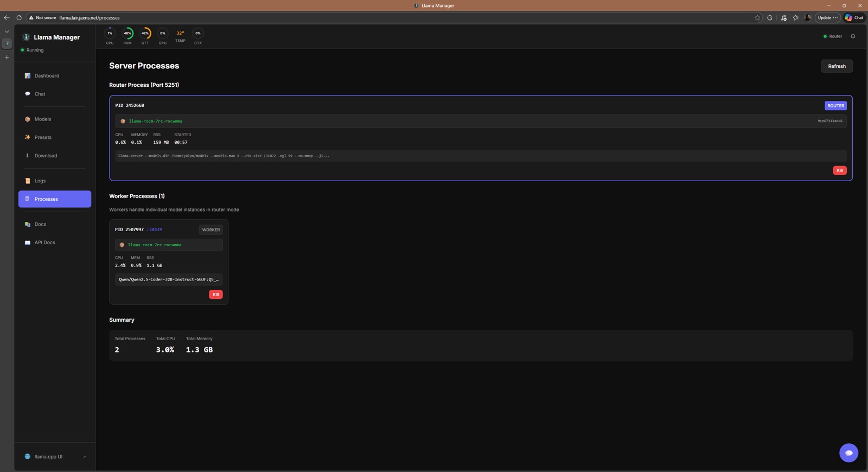Open Presets in the sidebar

pos(55,137)
